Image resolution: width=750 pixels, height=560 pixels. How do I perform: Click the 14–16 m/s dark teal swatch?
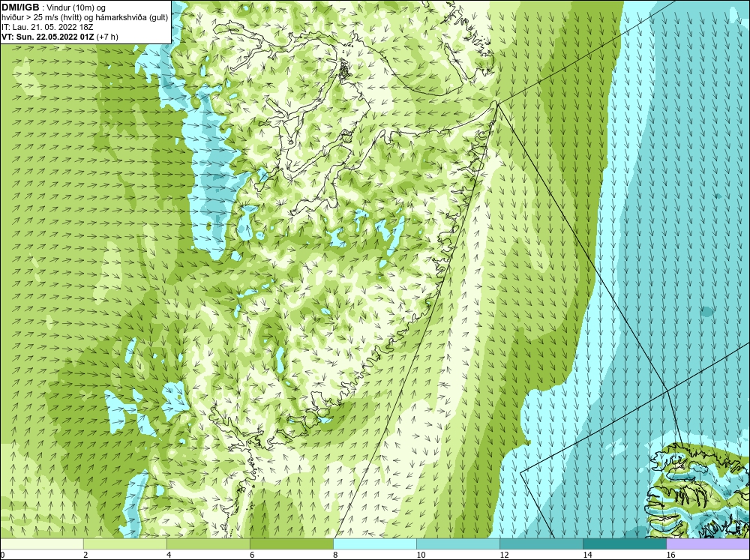[625, 544]
